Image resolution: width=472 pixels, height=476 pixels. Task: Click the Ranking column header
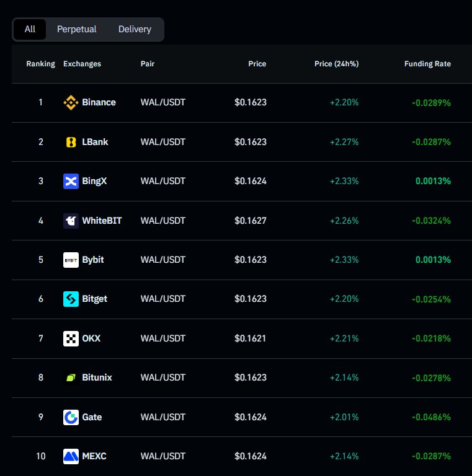tap(40, 64)
